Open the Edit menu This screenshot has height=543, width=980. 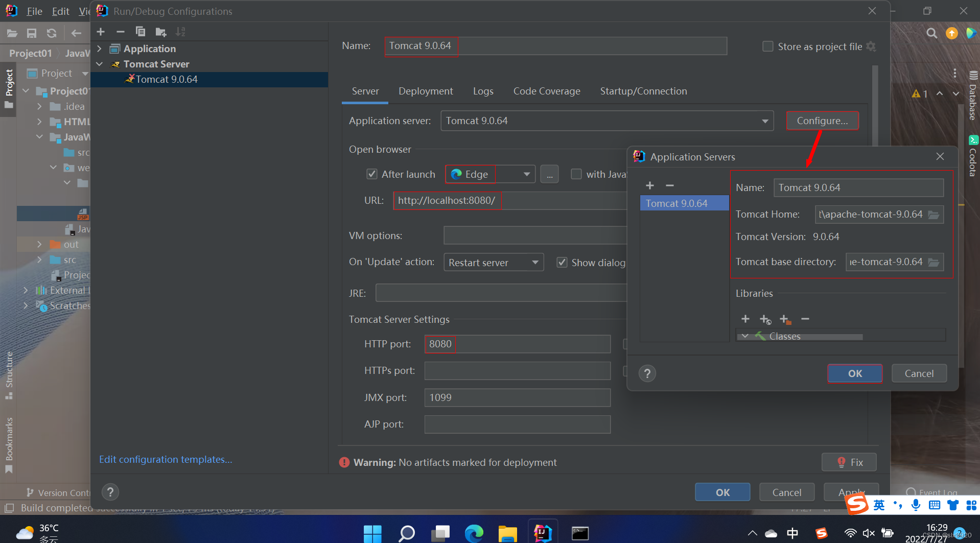[60, 11]
